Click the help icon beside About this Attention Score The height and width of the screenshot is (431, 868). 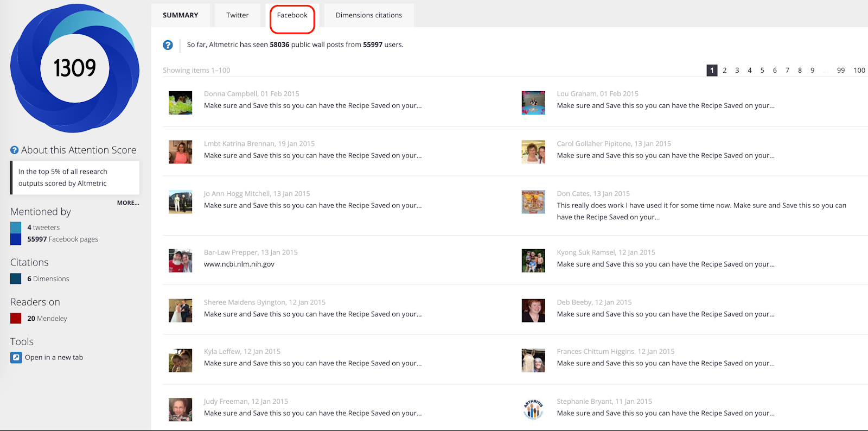pyautogui.click(x=15, y=150)
